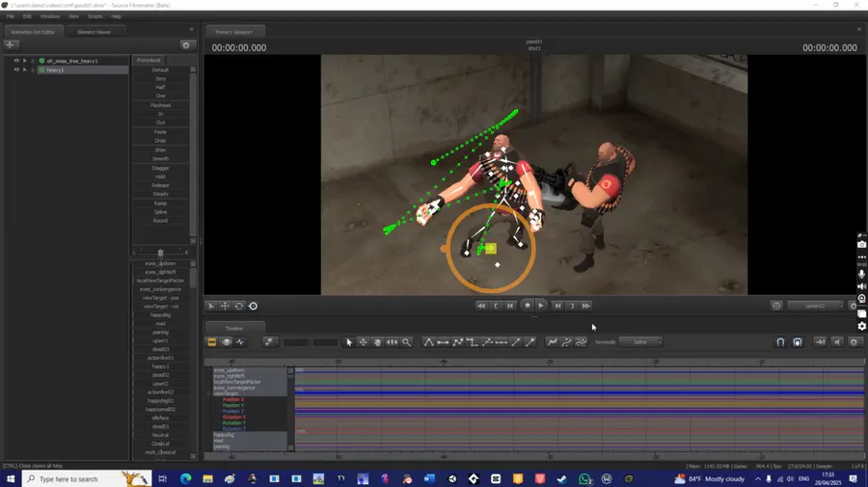The width and height of the screenshot is (868, 487).
Task: Switch to Graph Editor mode icon
Action: [x=240, y=342]
